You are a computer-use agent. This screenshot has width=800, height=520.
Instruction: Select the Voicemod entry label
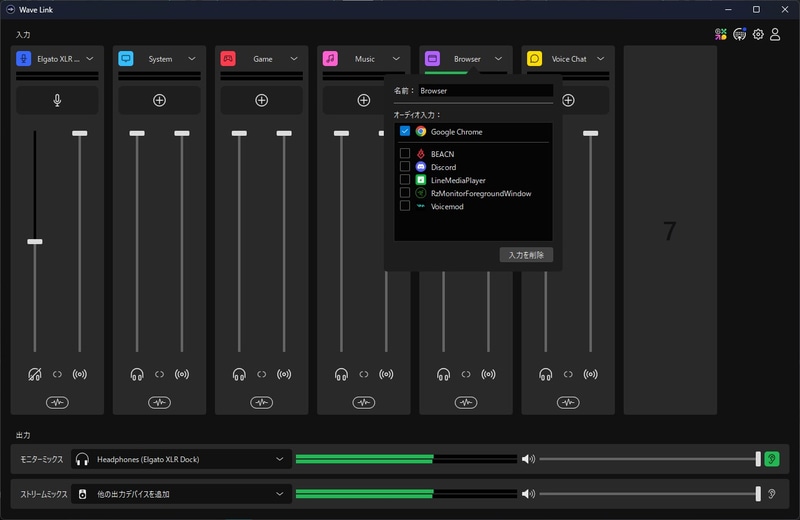447,207
